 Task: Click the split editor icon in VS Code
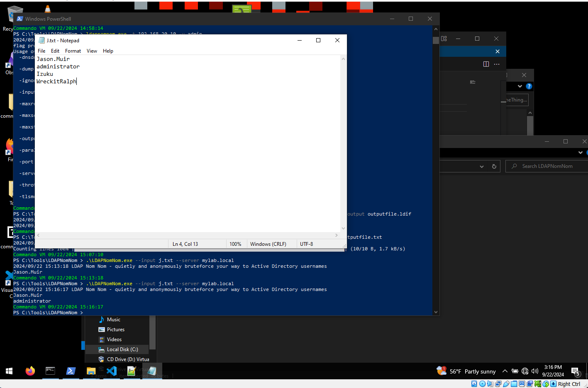[486, 64]
